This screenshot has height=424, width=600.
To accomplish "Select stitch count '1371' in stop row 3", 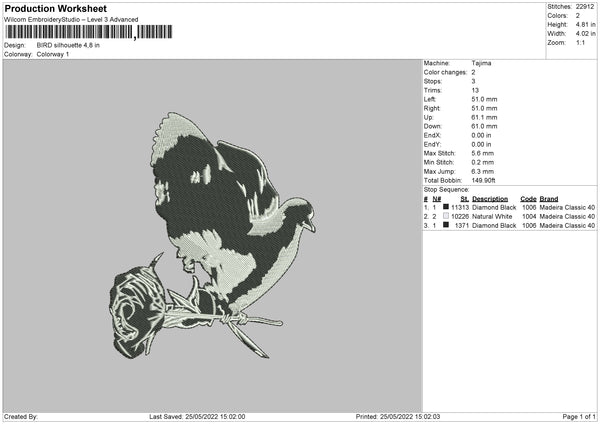I will (x=462, y=226).
